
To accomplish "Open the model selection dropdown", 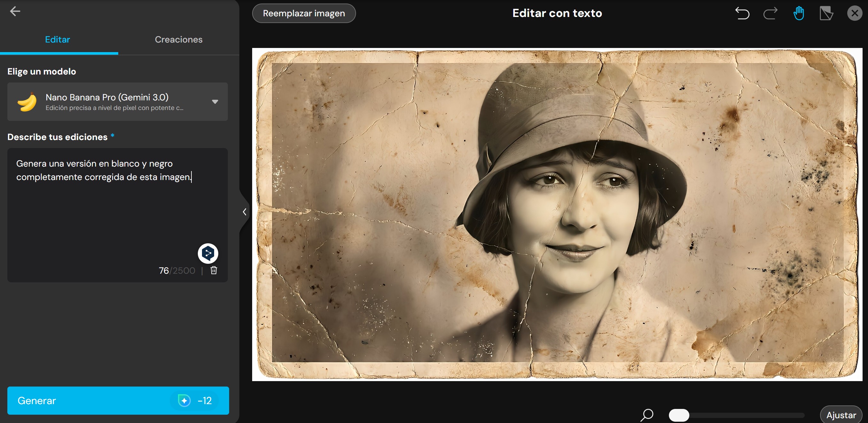I will click(x=215, y=102).
